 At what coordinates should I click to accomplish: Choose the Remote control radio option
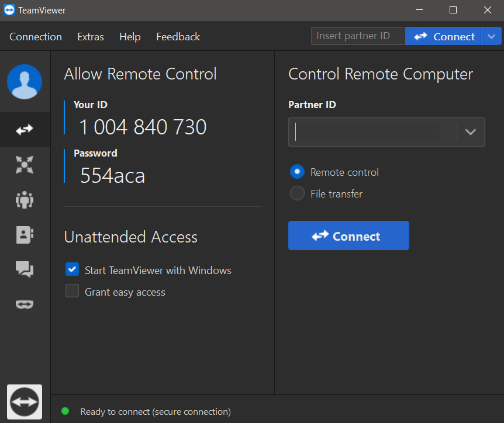(x=298, y=172)
